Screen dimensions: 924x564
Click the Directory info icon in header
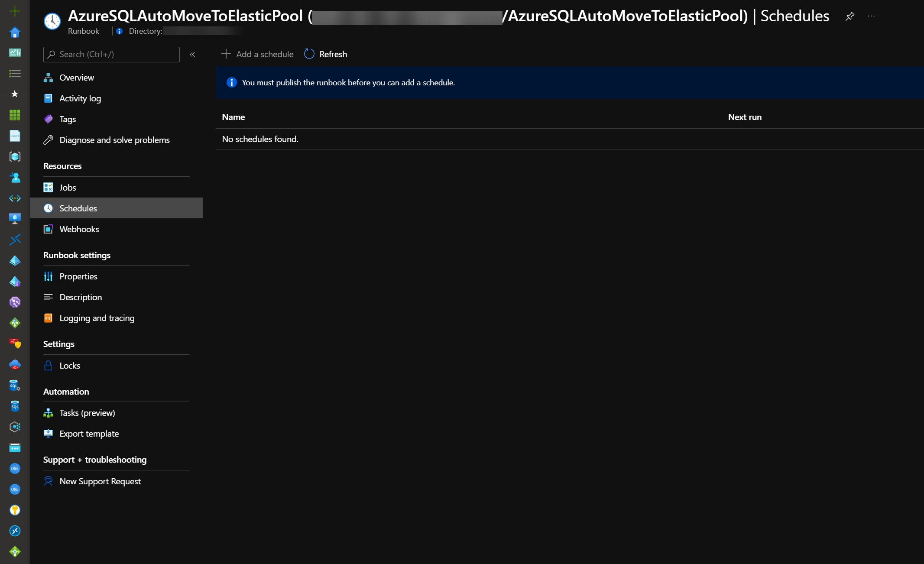pyautogui.click(x=119, y=31)
